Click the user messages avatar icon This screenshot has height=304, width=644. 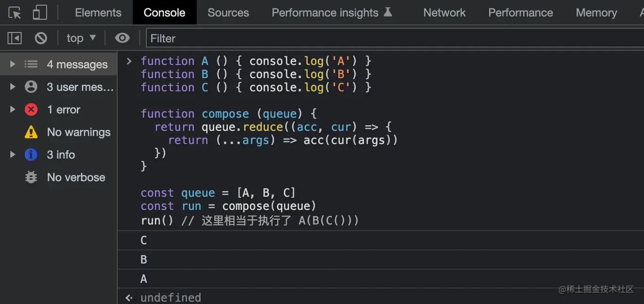(x=31, y=87)
